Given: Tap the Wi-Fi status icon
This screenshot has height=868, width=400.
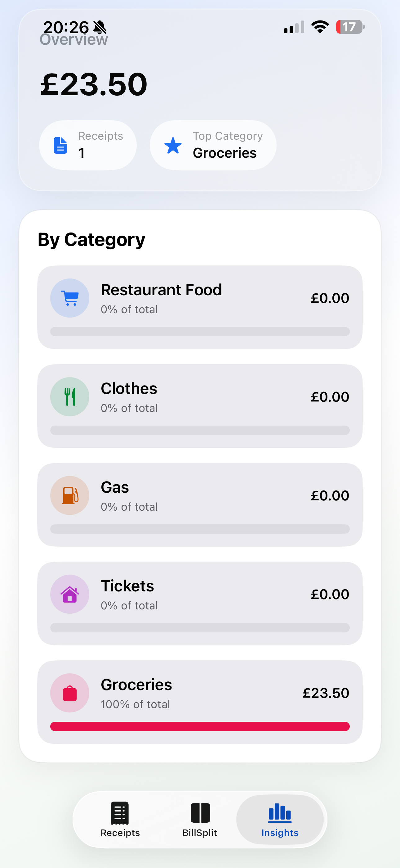Looking at the screenshot, I should pos(320,27).
